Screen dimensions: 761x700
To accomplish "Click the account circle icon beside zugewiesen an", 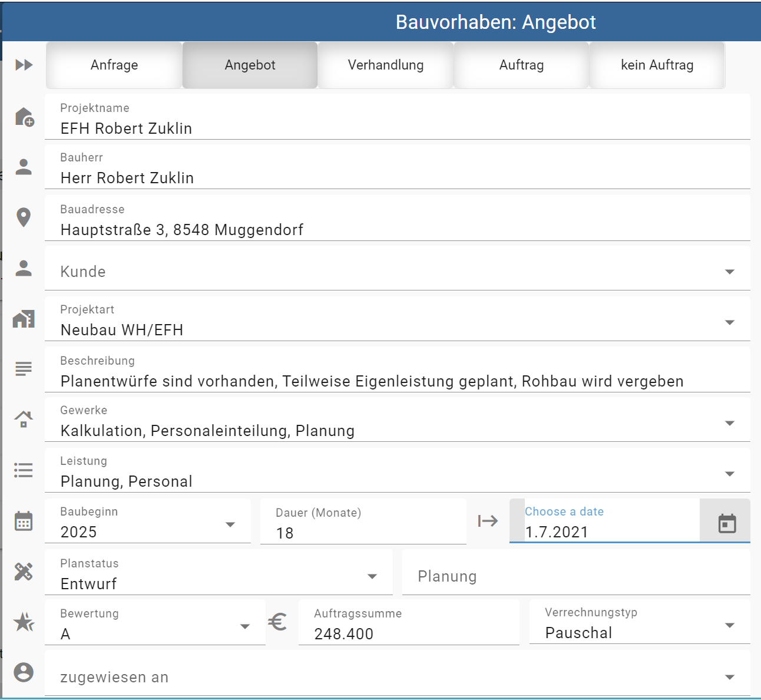I will (x=24, y=672).
